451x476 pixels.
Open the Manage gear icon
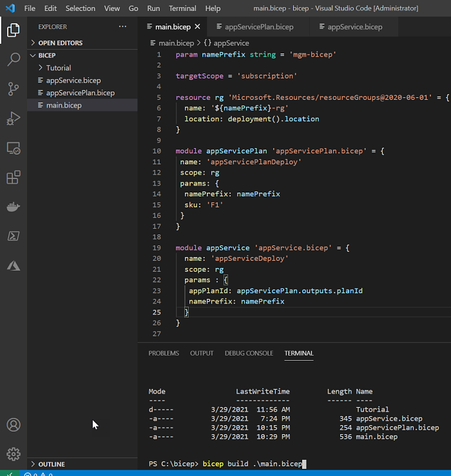click(14, 454)
